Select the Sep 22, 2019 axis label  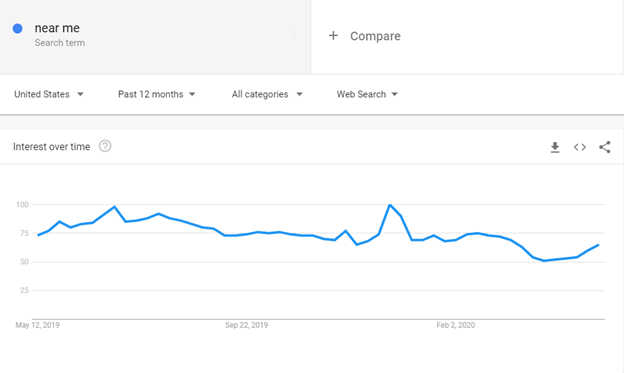pyautogui.click(x=246, y=325)
